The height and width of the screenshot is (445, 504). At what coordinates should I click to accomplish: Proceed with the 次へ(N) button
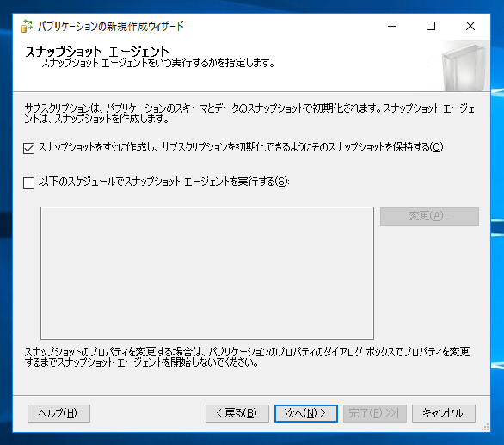pyautogui.click(x=306, y=413)
